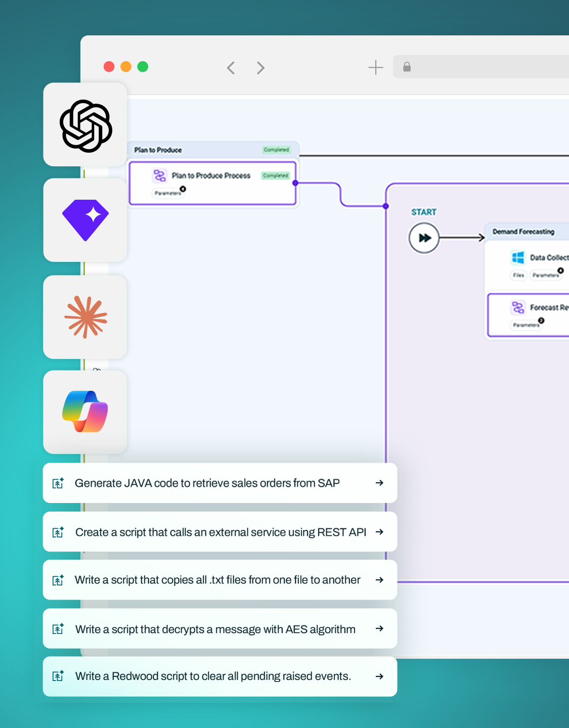Click AI sparkle icon on REST API prompt
Screen dimensions: 569x728
pos(58,532)
